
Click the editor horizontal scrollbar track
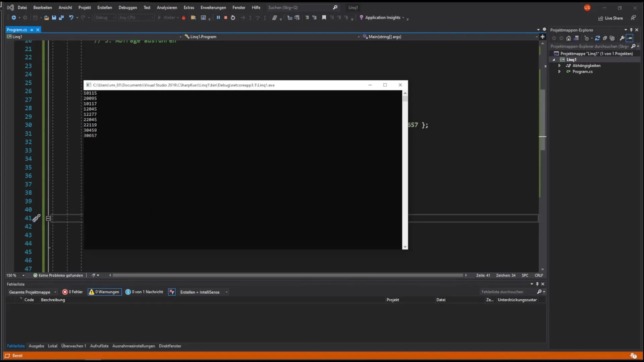pos(288,276)
